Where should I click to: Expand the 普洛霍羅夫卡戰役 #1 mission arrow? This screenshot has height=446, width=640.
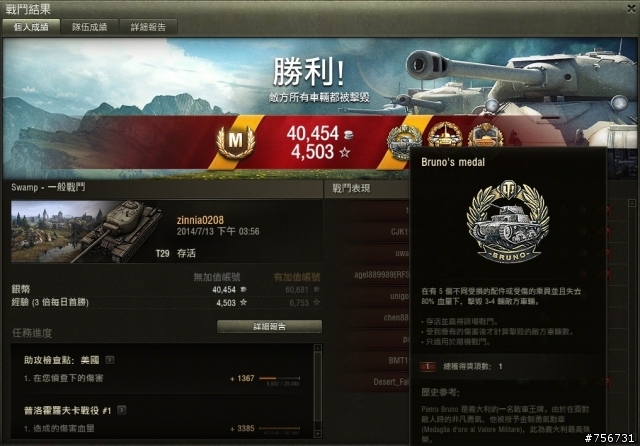point(121,410)
